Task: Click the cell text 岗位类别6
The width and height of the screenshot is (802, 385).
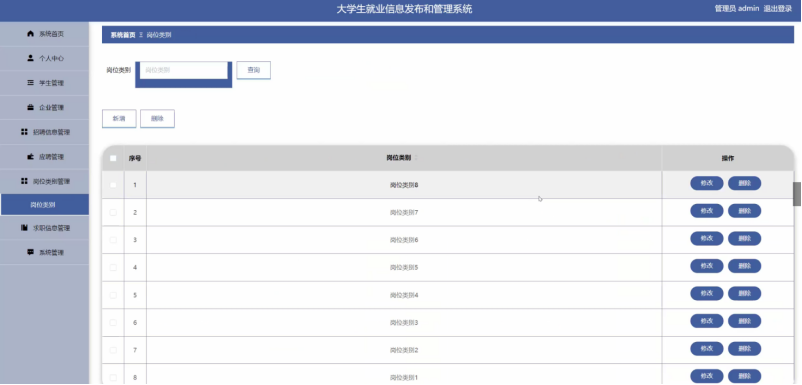Action: (404, 240)
